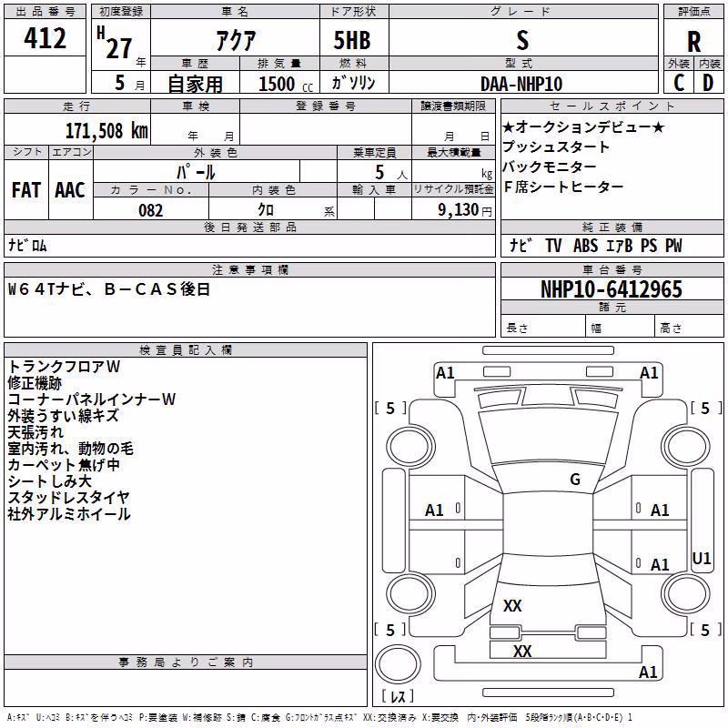728x728 pixels.
Task: Select the displacement value 1500 cc
Action: point(286,84)
